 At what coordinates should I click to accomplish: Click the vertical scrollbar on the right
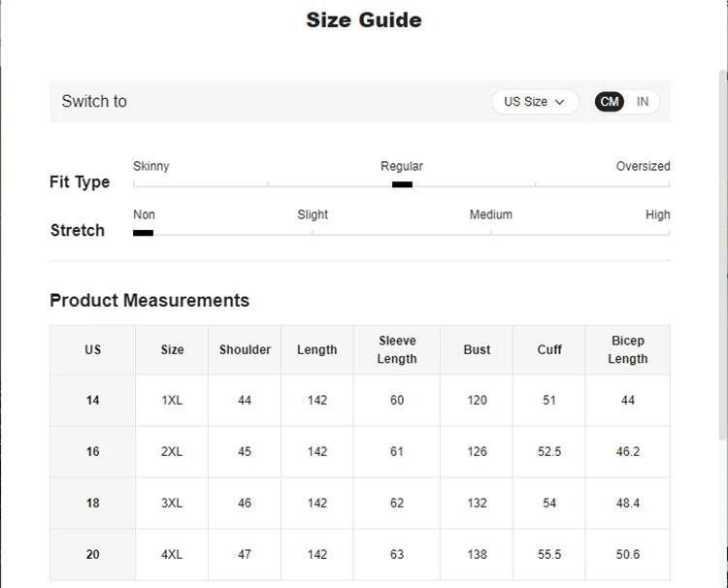[x=721, y=252]
